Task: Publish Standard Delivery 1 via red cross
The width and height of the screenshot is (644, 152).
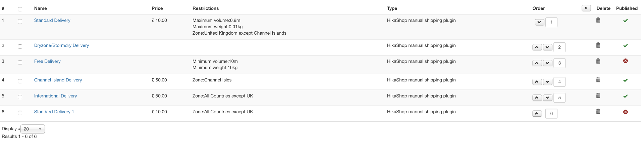Action: click(x=626, y=112)
